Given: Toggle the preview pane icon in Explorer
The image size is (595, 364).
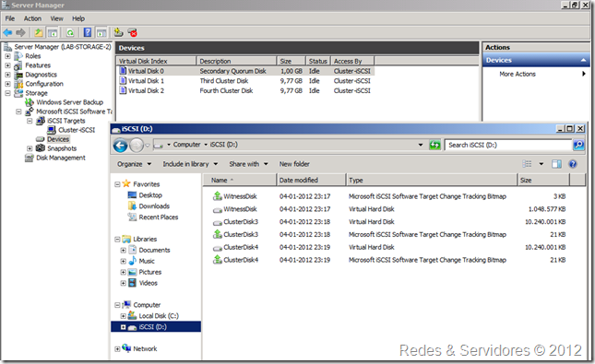Looking at the screenshot, I should (x=556, y=164).
